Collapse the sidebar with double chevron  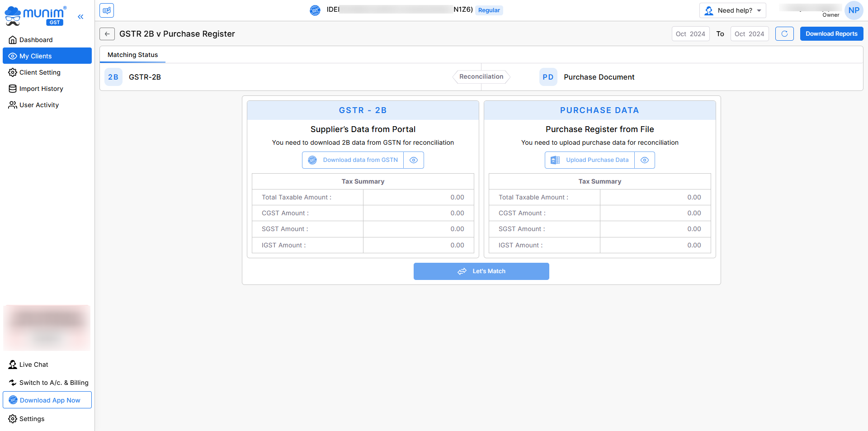(80, 17)
